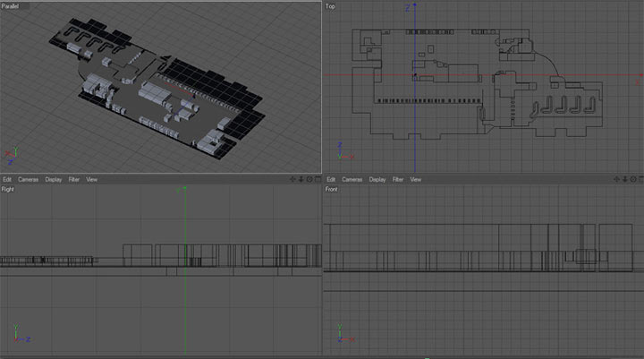Click the pan icon in Right viewport
The width and height of the screenshot is (644, 359).
pos(292,179)
